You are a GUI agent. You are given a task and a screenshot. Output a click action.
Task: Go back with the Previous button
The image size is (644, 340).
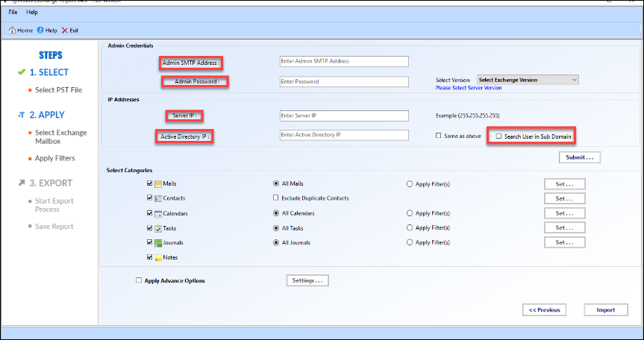coord(544,310)
